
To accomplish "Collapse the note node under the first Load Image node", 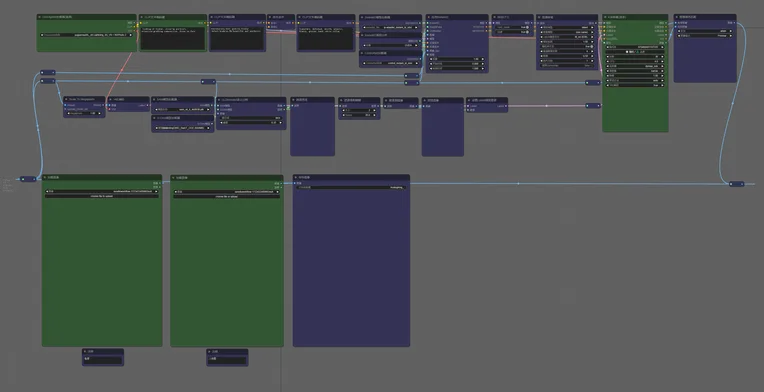I will [86, 351].
